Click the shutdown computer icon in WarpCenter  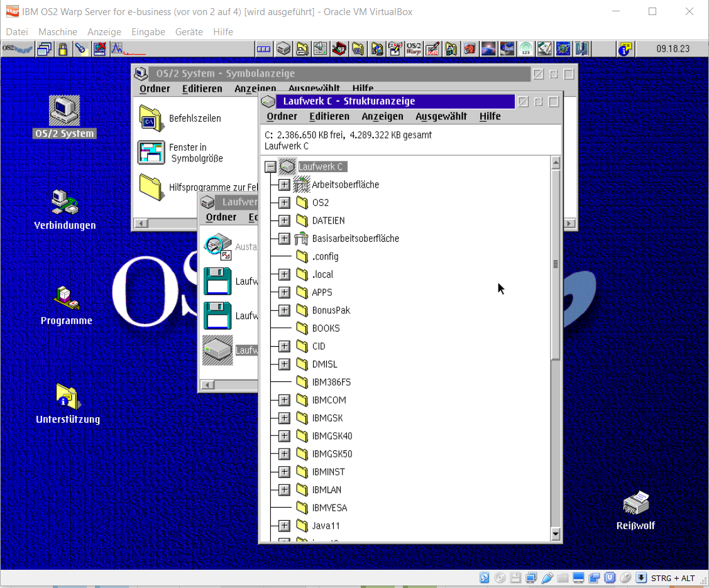(x=99, y=49)
